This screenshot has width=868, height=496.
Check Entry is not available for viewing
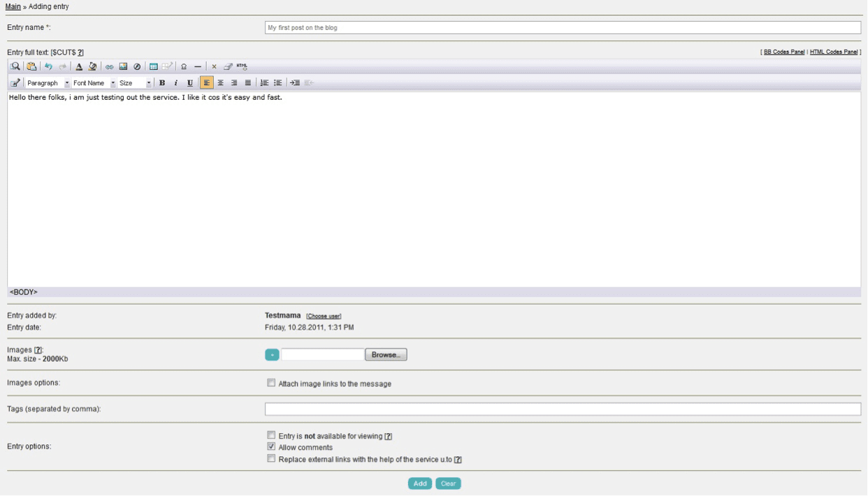click(271, 435)
